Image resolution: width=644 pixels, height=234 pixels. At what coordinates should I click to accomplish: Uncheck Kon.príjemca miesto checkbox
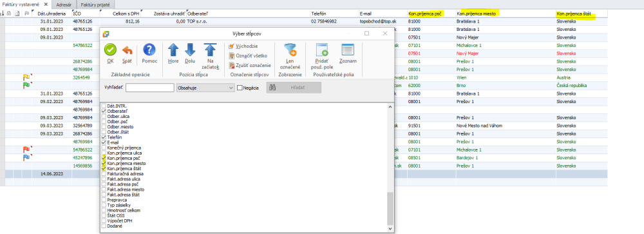pos(104,163)
